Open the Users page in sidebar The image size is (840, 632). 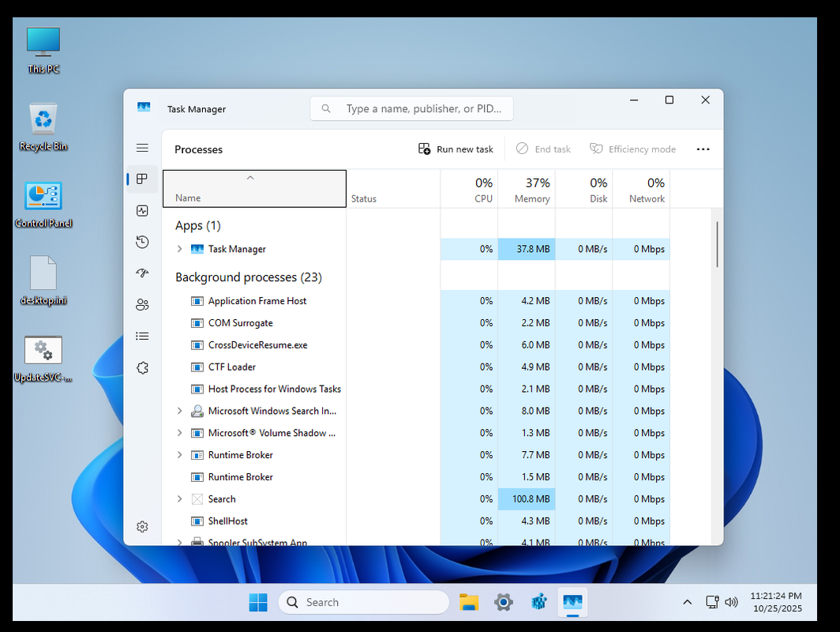pos(142,305)
